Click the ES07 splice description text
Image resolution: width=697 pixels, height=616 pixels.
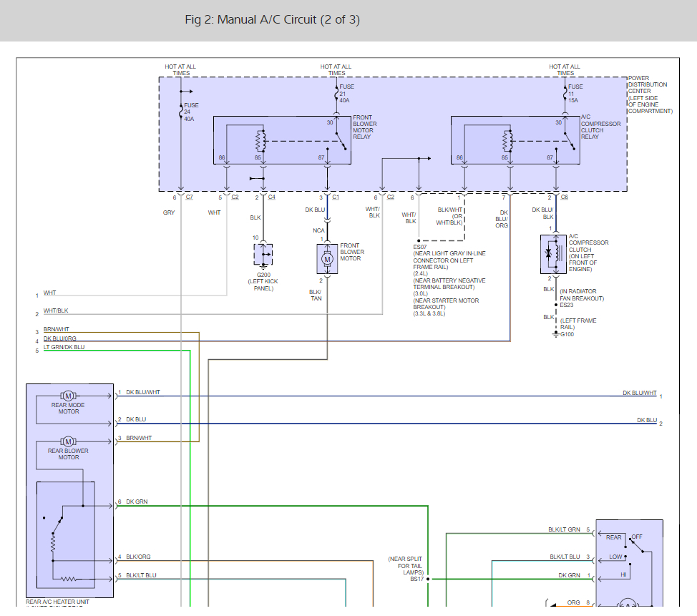coord(449,280)
